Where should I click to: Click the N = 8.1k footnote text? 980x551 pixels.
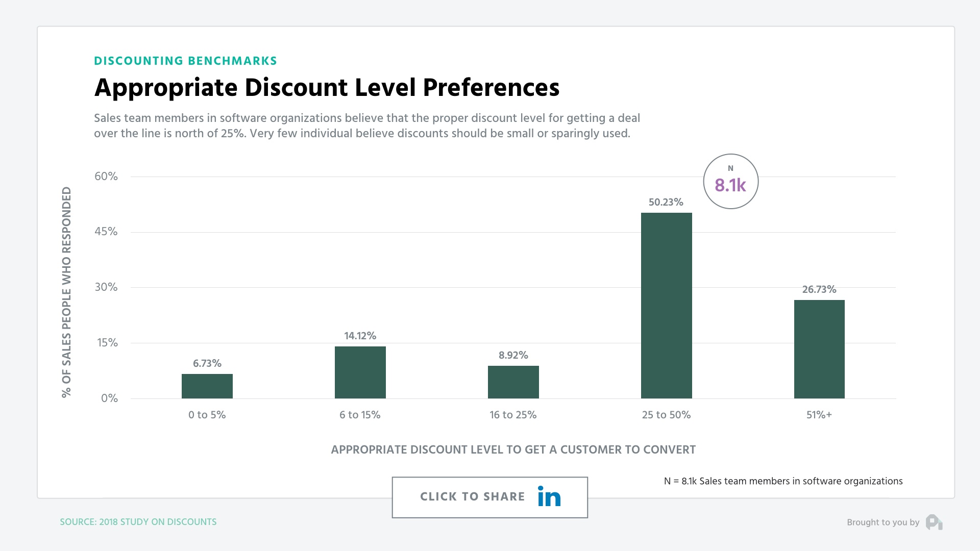[783, 481]
